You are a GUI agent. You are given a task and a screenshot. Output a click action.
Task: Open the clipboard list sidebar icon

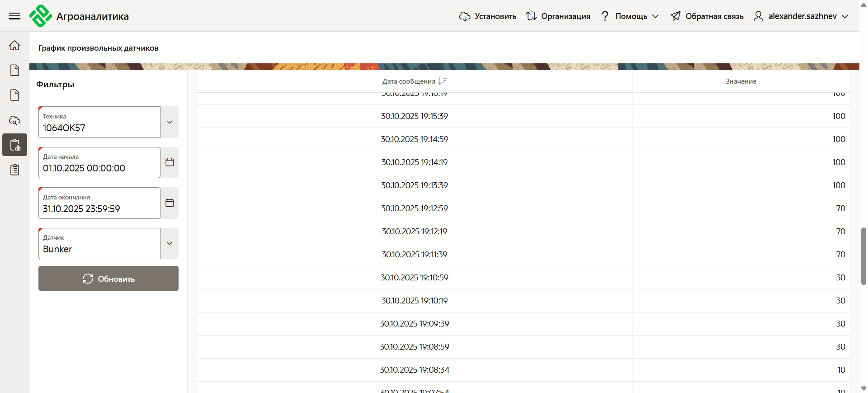[14, 170]
